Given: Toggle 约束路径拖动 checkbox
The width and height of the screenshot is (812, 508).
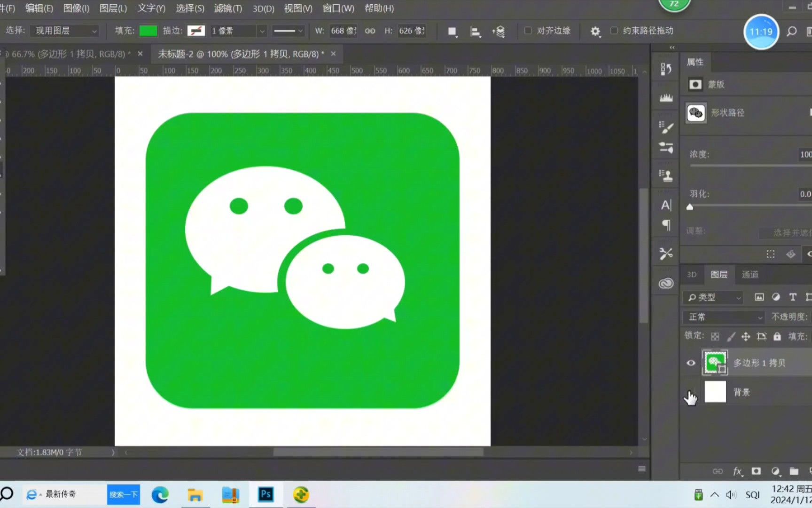Looking at the screenshot, I should click(x=614, y=31).
